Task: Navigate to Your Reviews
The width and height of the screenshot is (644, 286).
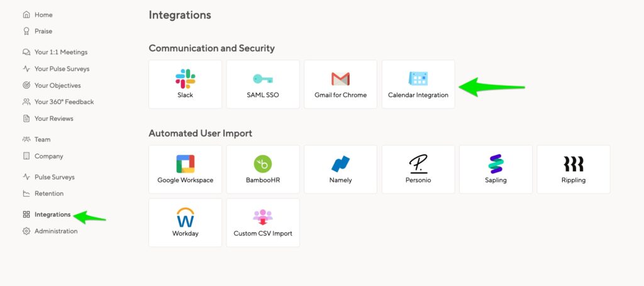Action: point(54,118)
